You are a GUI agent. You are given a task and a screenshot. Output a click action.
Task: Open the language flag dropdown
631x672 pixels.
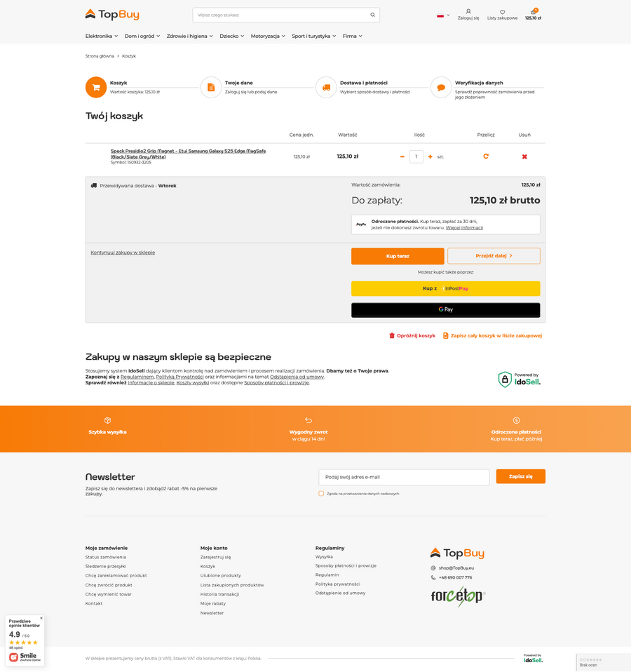point(442,14)
